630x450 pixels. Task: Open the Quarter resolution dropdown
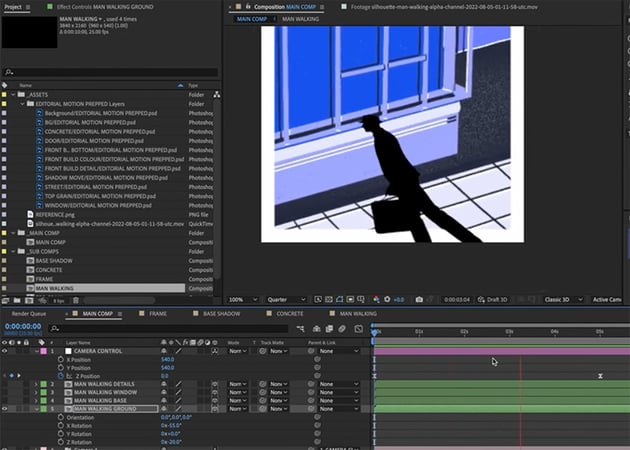pos(286,299)
